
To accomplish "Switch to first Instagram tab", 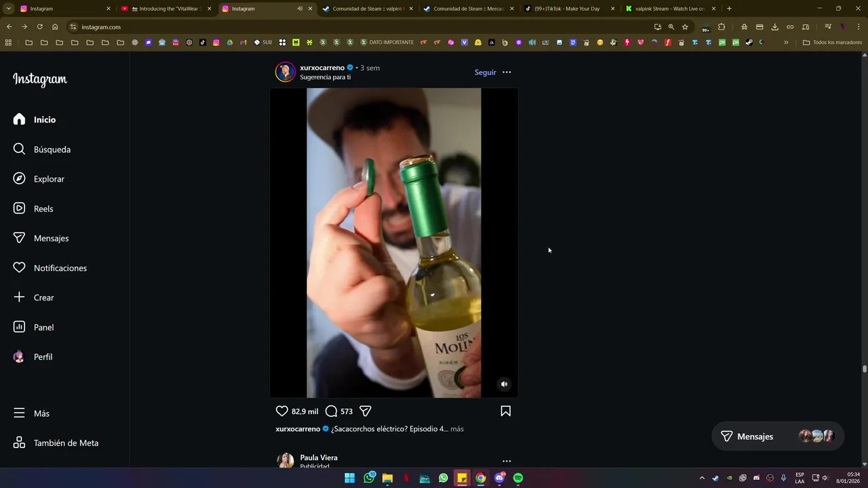I will [x=64, y=9].
